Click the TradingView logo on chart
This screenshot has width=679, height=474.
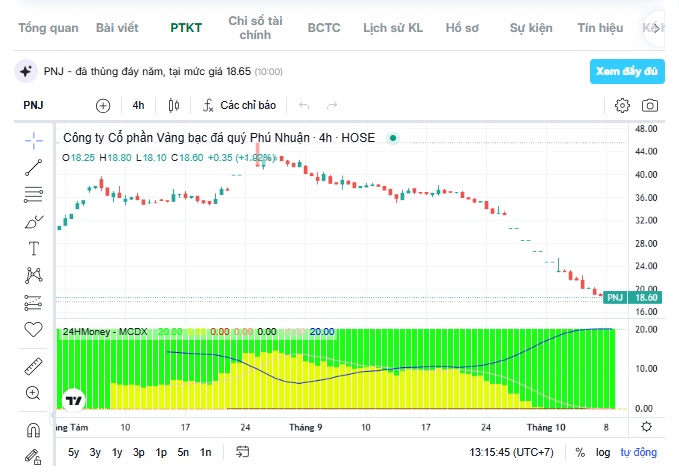[74, 400]
